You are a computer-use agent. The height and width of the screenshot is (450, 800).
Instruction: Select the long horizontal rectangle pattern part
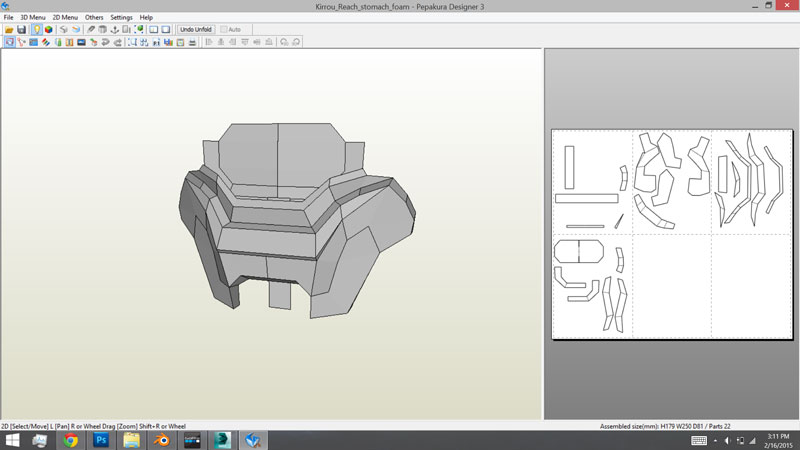tap(587, 198)
